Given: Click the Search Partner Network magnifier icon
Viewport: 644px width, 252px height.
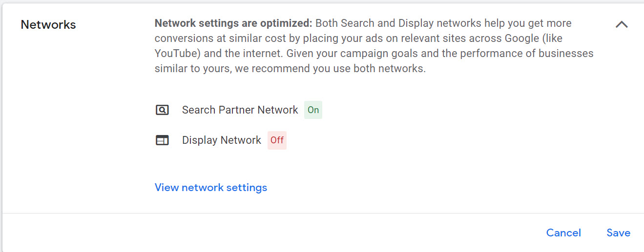Looking at the screenshot, I should [162, 110].
